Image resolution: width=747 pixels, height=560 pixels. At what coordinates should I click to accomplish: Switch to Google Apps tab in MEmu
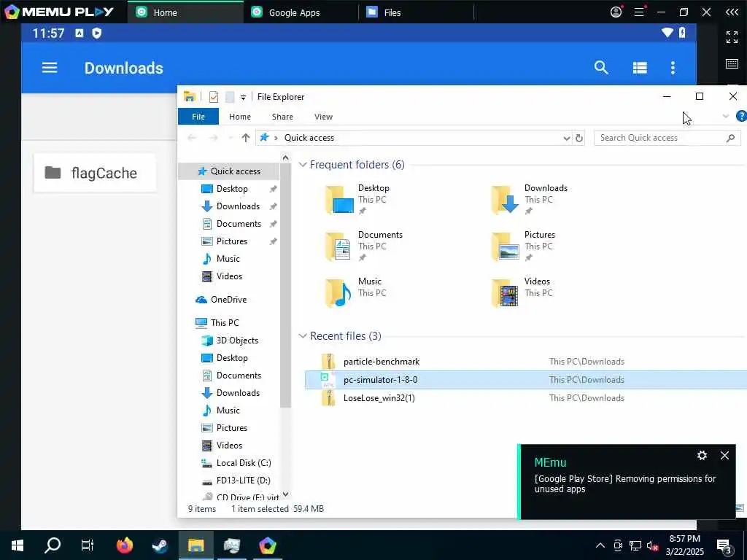pos(301,12)
